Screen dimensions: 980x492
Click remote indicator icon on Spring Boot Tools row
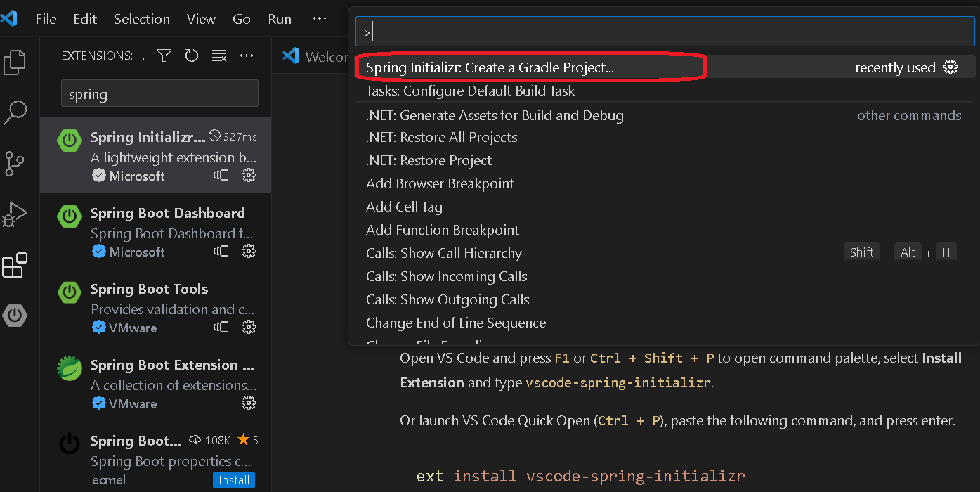[222, 327]
